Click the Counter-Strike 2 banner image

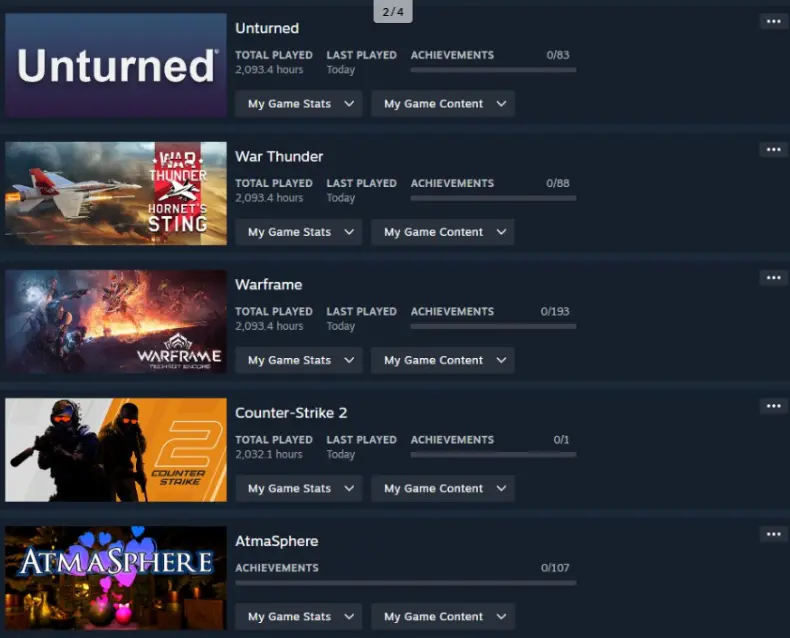tap(116, 450)
